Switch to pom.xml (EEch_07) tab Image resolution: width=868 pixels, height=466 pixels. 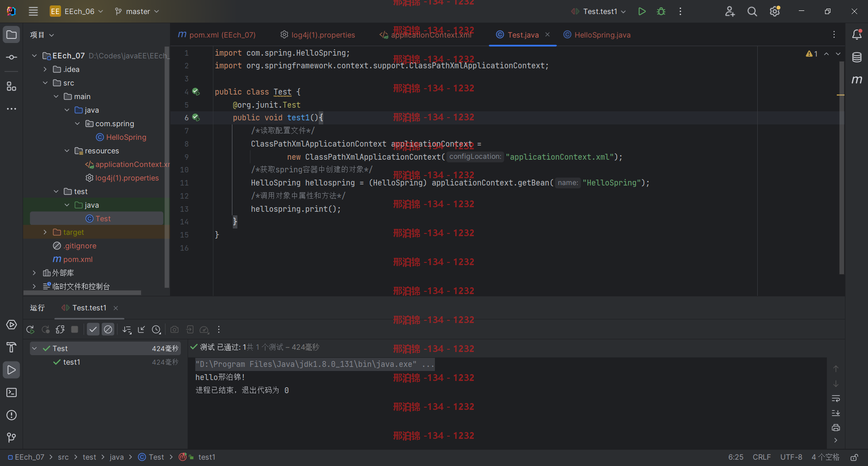tap(217, 35)
